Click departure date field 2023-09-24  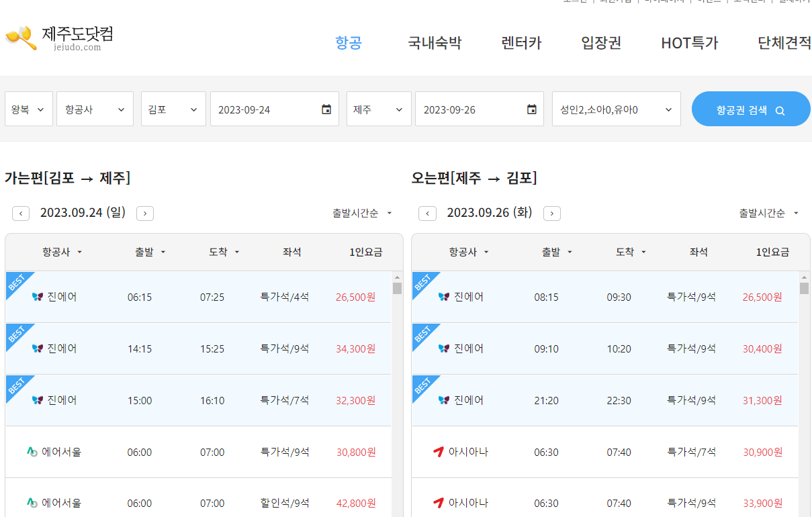[x=275, y=109]
